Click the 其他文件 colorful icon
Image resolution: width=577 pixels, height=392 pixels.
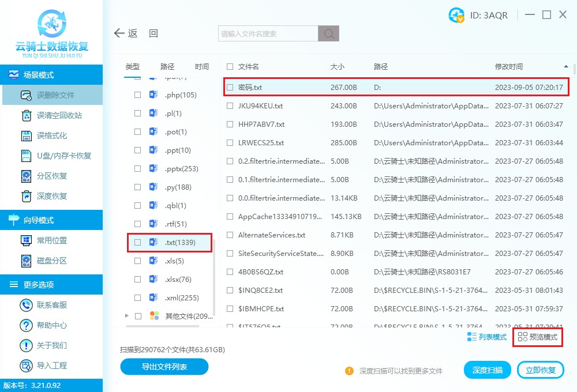tap(154, 315)
